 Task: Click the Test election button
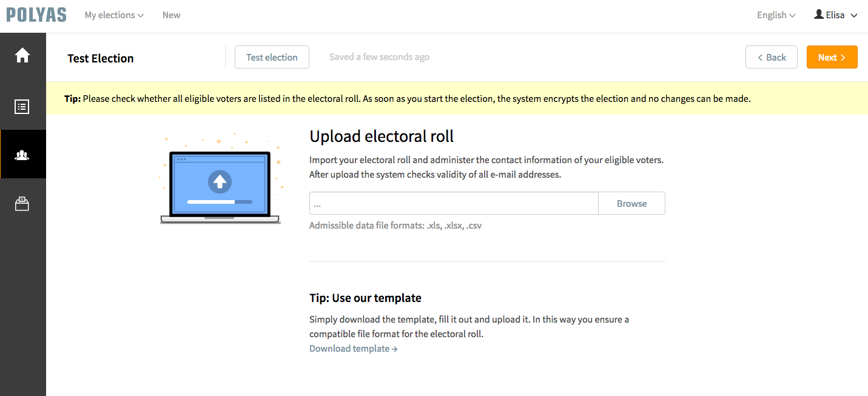coord(272,57)
